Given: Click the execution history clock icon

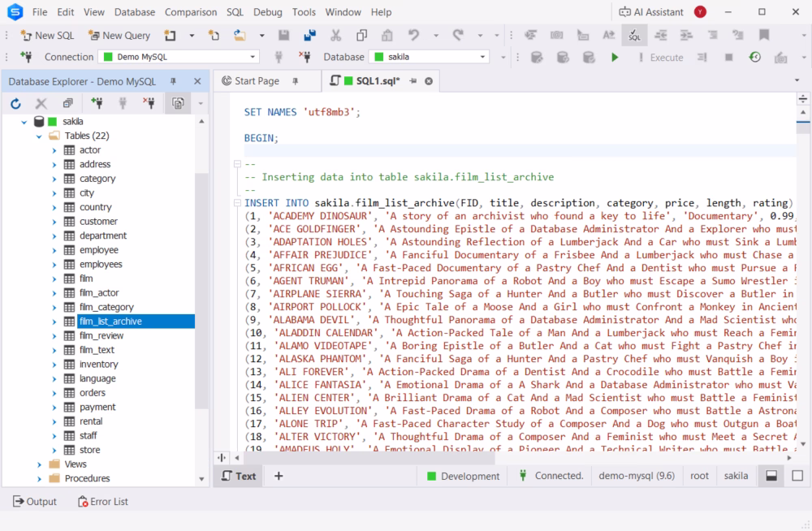Looking at the screenshot, I should 754,57.
